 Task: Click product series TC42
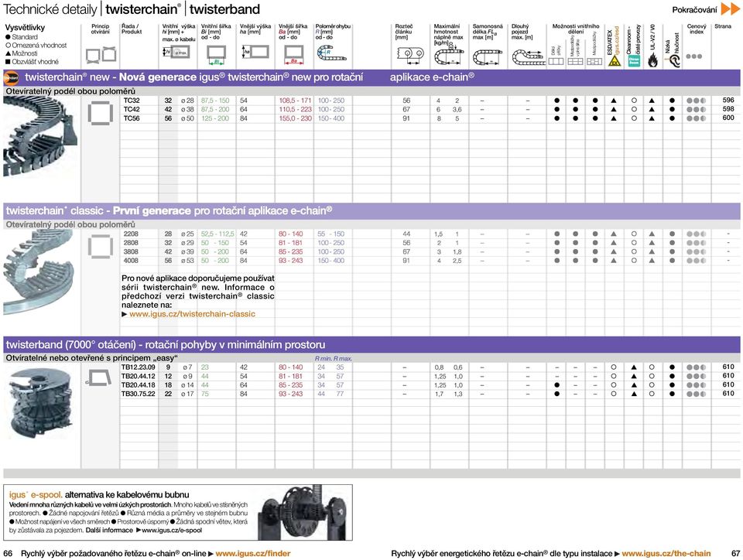[x=132, y=109]
